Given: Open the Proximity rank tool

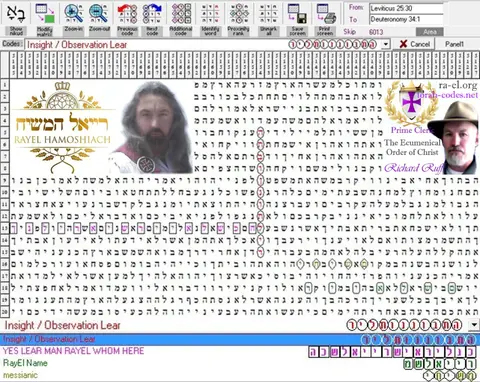Looking at the screenshot, I should point(238,18).
